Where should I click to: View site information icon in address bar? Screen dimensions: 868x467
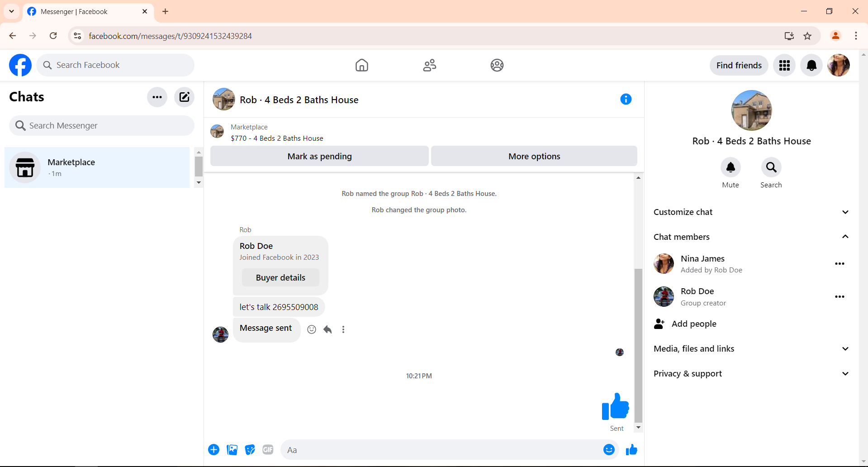tap(78, 36)
